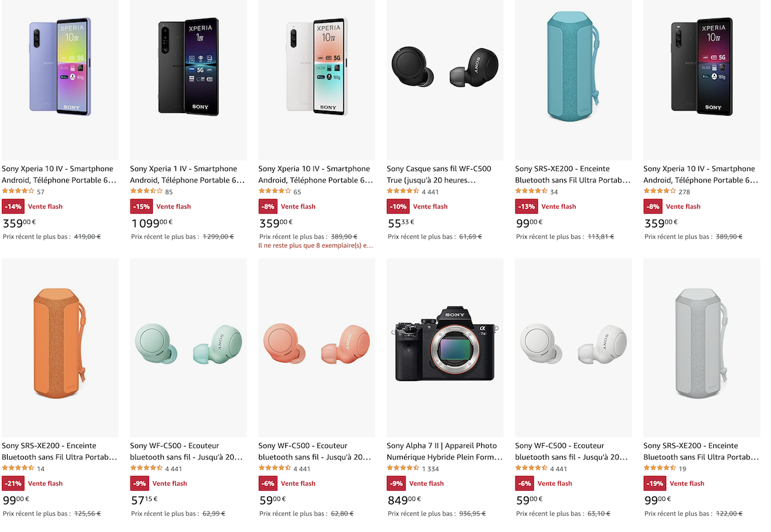Open the 4 441 reviews for black WF-C500 earbuds

[430, 192]
